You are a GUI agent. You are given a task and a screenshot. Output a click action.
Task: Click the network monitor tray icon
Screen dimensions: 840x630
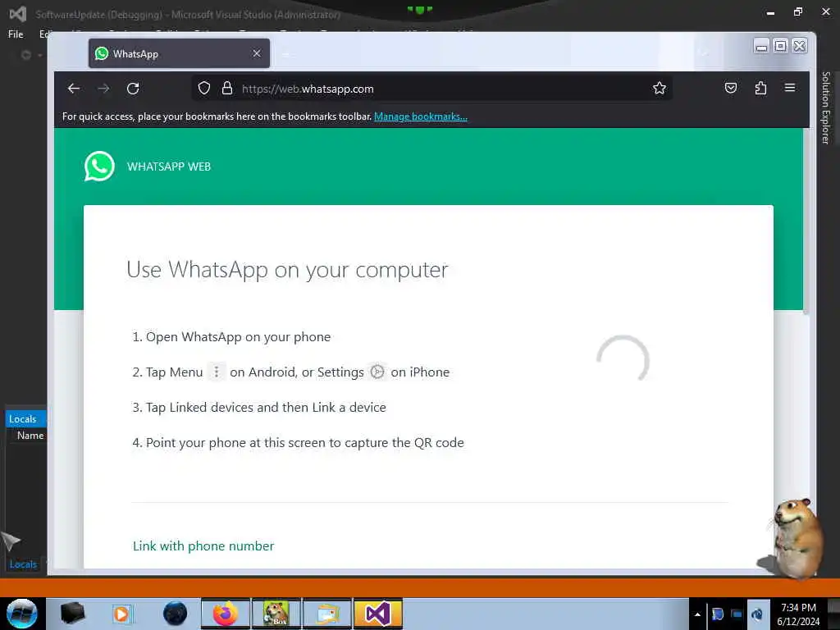737,614
